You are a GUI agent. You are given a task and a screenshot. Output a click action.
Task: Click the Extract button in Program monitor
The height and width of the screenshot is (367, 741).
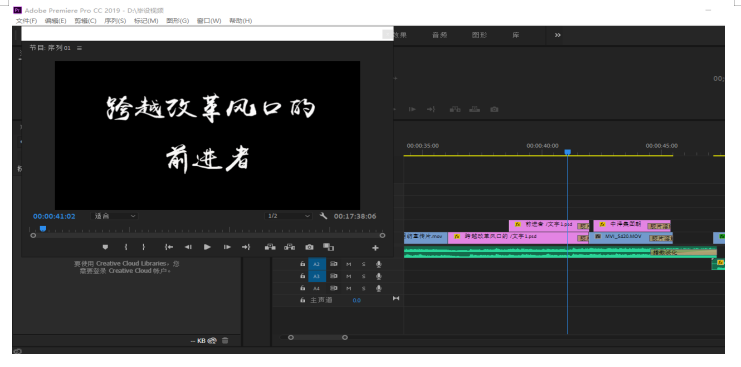289,247
